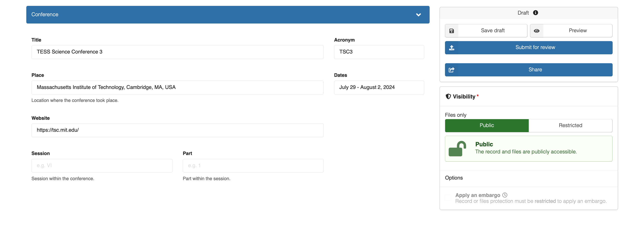This screenshot has width=644, height=246.
Task: Tick the Apply an embargo checkbox
Action: click(x=448, y=198)
